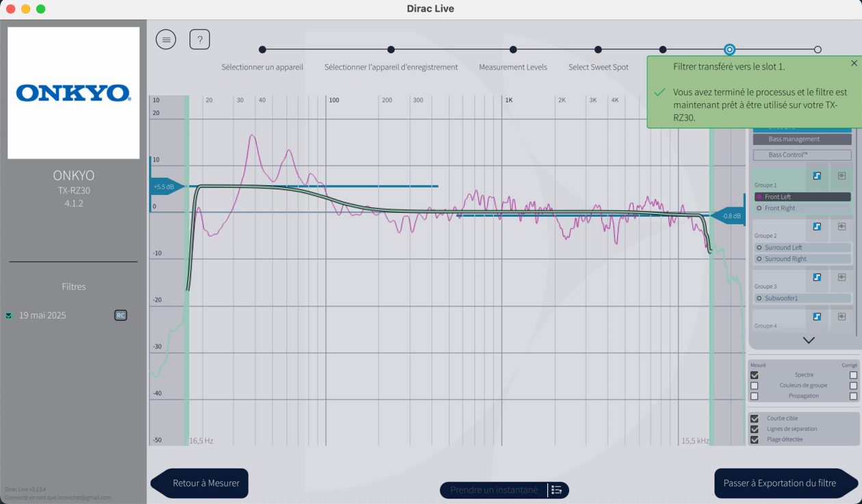Viewport: 862px width, 504px height.
Task: Uncheck the Courbe cible checkbox
Action: (x=755, y=419)
